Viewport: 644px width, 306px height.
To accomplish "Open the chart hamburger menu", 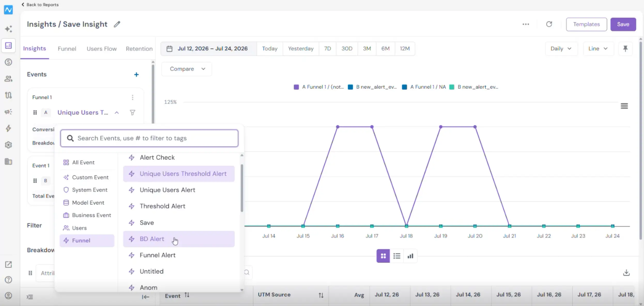I will (x=624, y=106).
